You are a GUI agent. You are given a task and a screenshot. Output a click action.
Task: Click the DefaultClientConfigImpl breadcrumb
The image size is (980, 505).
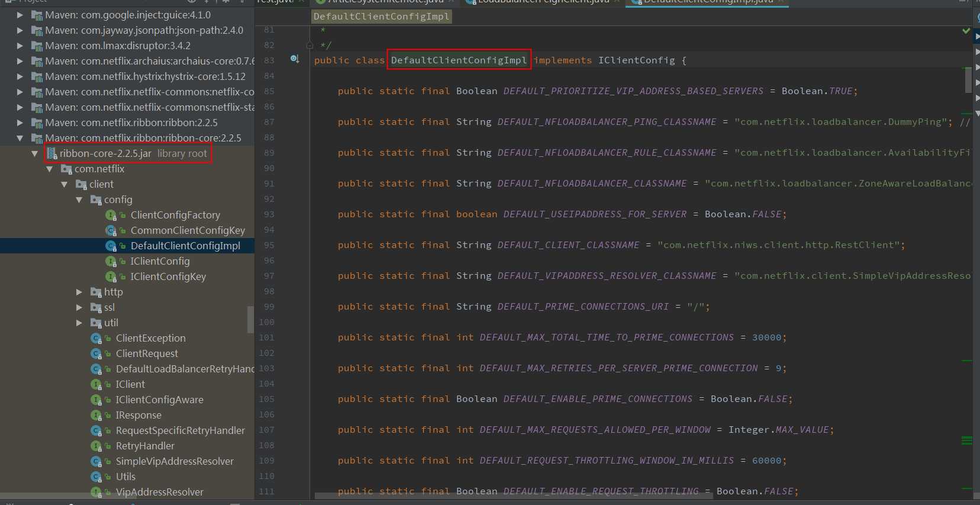tap(382, 17)
